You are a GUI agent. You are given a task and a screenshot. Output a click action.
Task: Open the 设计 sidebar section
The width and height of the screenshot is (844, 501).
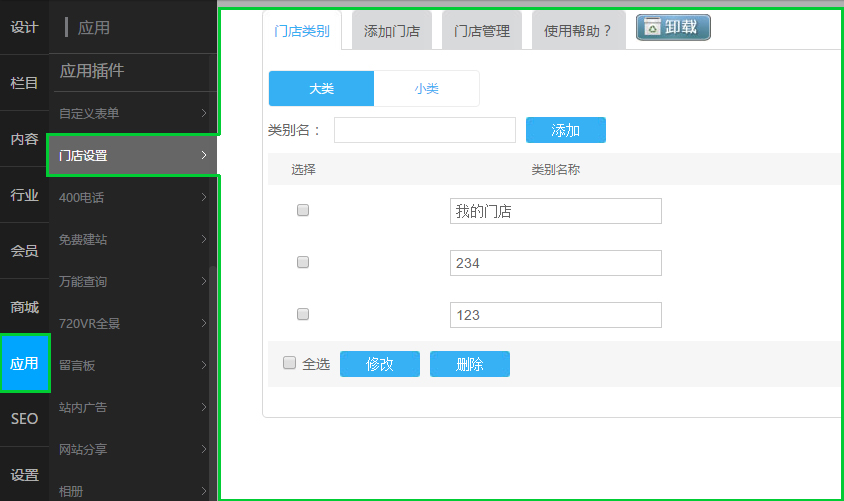24,28
